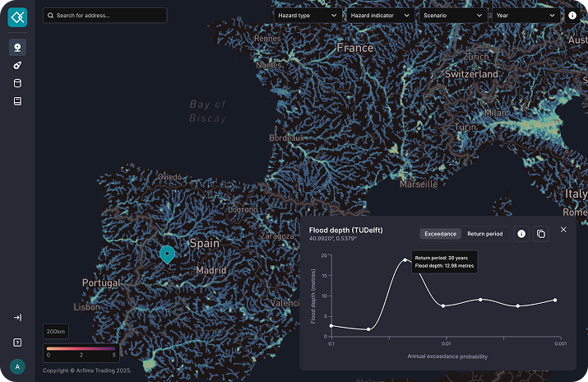The height and width of the screenshot is (382, 588).
Task: Open the Hazard type dropdown
Action: pos(307,16)
